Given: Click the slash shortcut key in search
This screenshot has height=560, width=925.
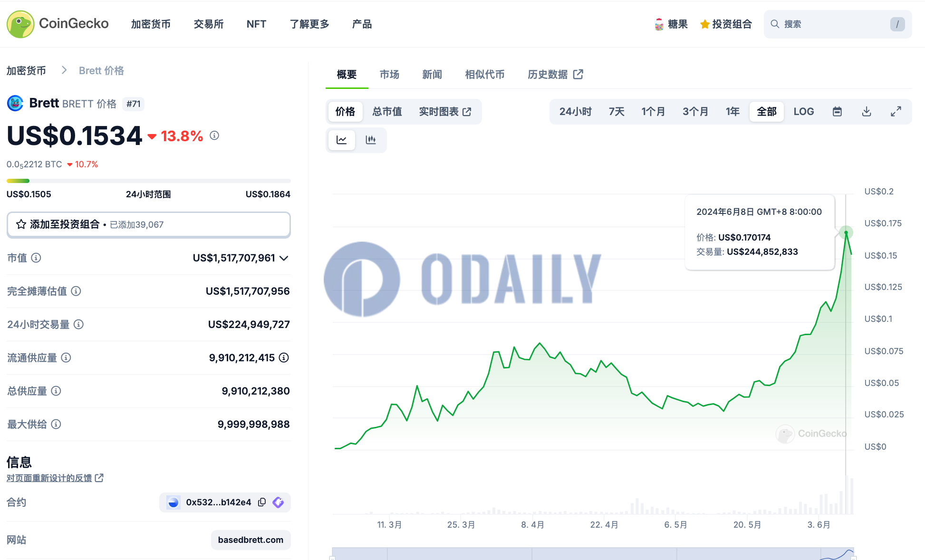Looking at the screenshot, I should 897,24.
